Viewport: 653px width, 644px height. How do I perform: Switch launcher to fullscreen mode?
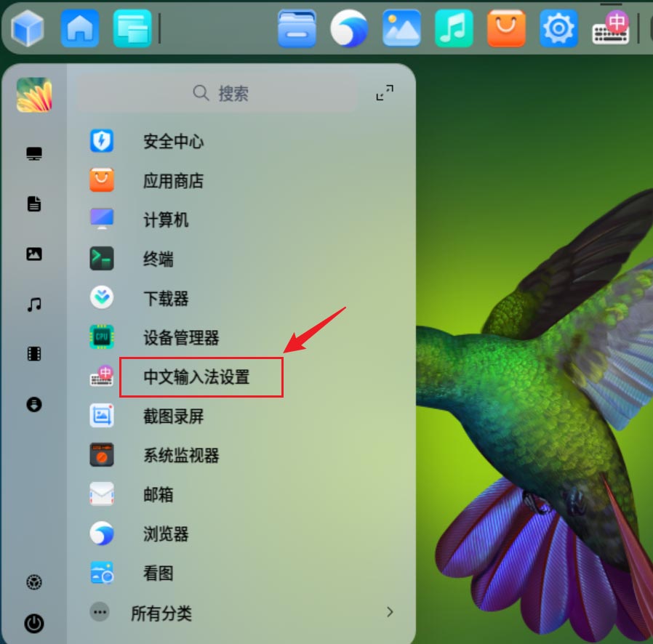[385, 93]
